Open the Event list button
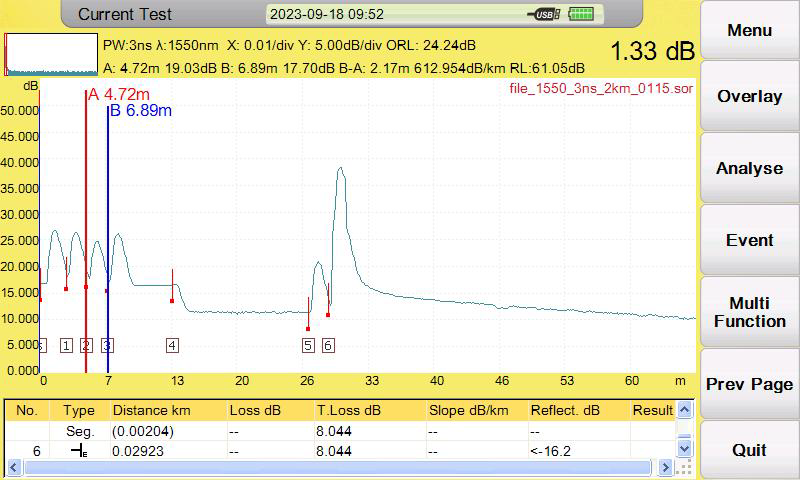The width and height of the screenshot is (800, 480). click(749, 240)
